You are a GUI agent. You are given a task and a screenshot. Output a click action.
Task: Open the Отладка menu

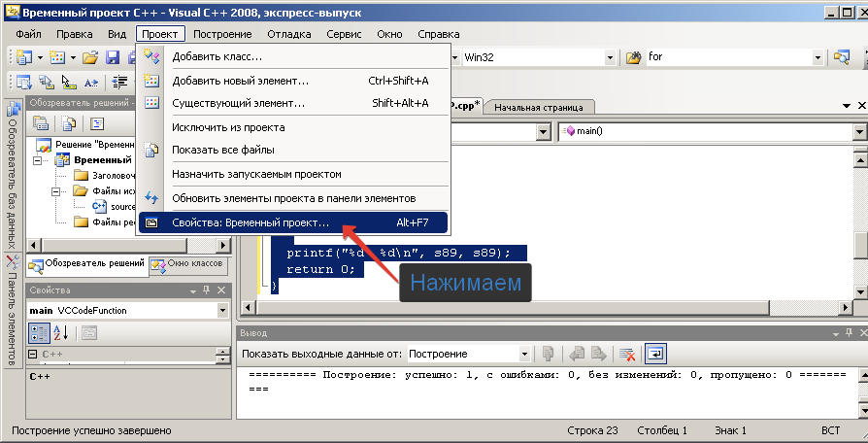click(289, 34)
